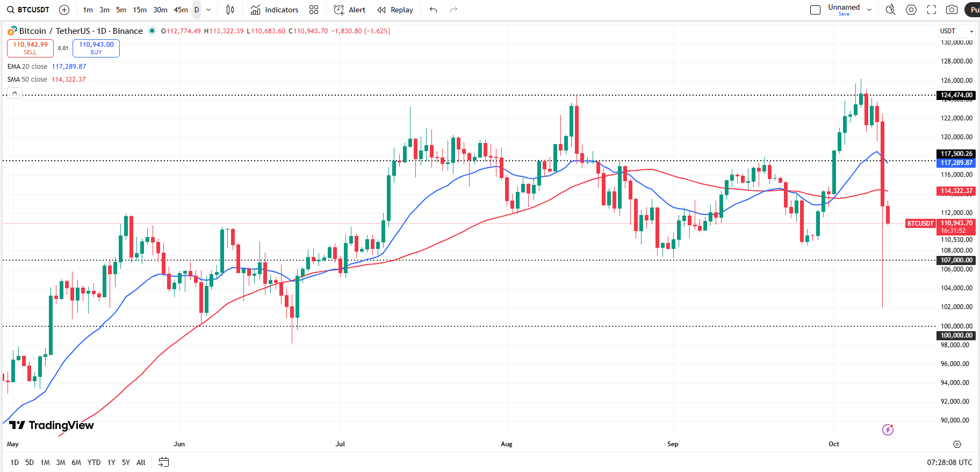Switch to the YTD date range

click(94, 462)
